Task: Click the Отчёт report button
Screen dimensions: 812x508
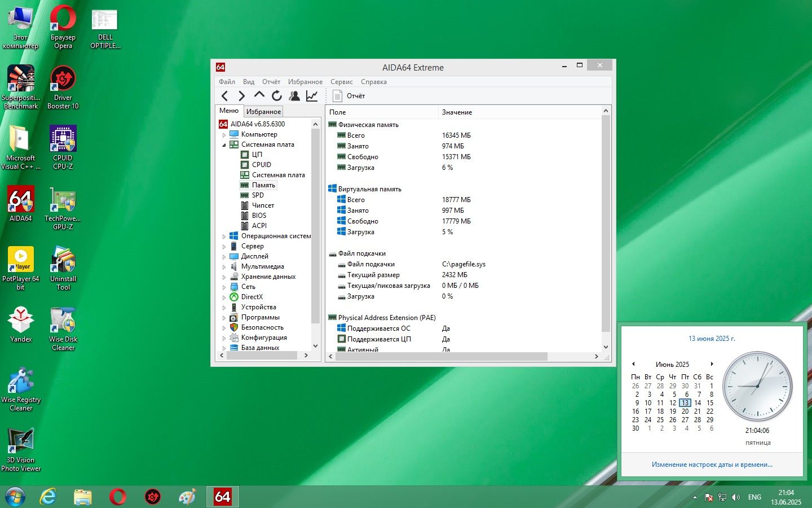Action: click(349, 96)
